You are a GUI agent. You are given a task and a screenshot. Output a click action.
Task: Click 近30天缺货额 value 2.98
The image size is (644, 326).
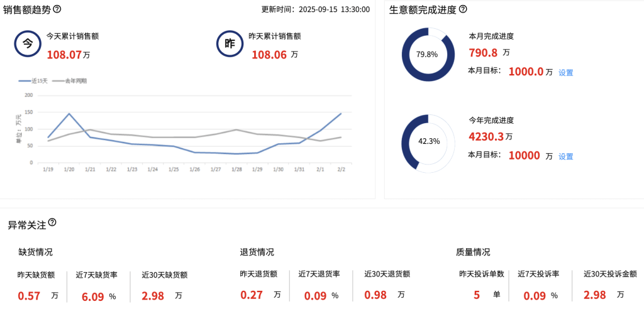point(153,296)
